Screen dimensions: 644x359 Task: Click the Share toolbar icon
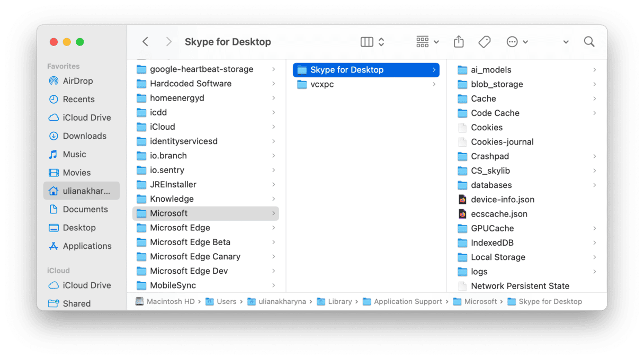(459, 42)
